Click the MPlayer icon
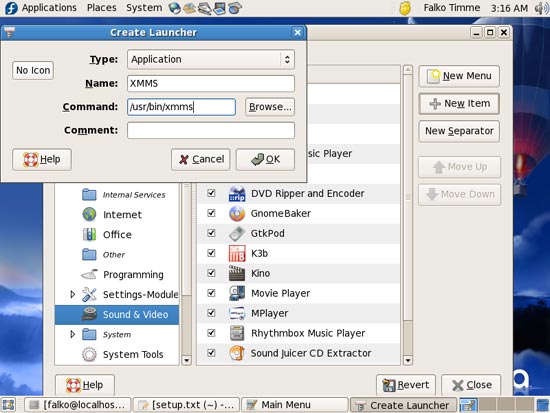Image resolution: width=550 pixels, height=413 pixels. tap(237, 313)
